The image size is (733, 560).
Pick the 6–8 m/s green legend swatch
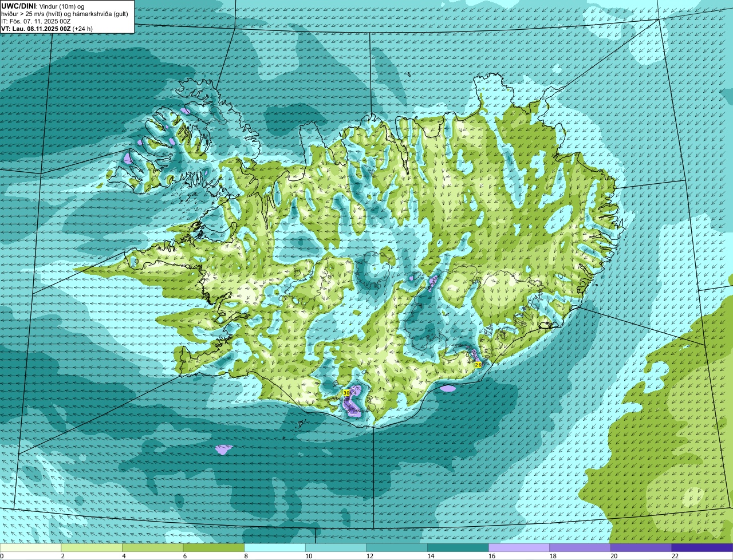[x=214, y=547]
